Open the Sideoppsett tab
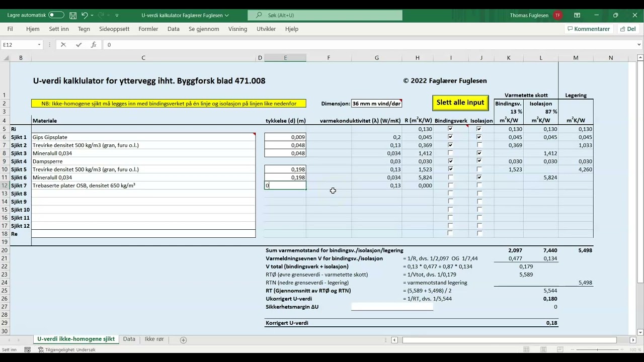 114,29
